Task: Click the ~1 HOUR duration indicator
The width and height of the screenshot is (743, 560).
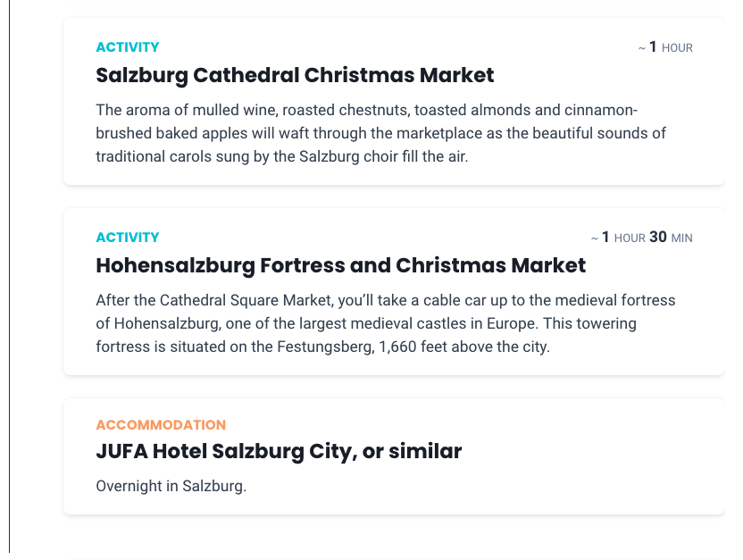Action: tap(665, 47)
